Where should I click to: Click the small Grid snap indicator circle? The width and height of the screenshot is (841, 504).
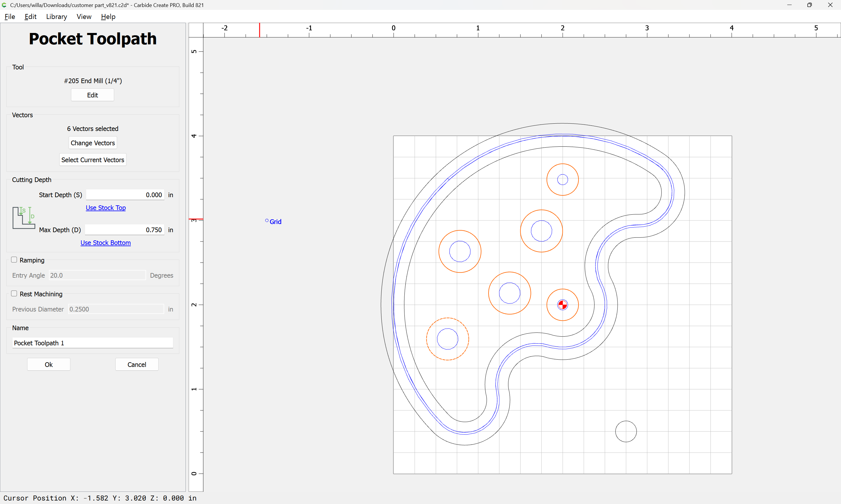pyautogui.click(x=267, y=221)
